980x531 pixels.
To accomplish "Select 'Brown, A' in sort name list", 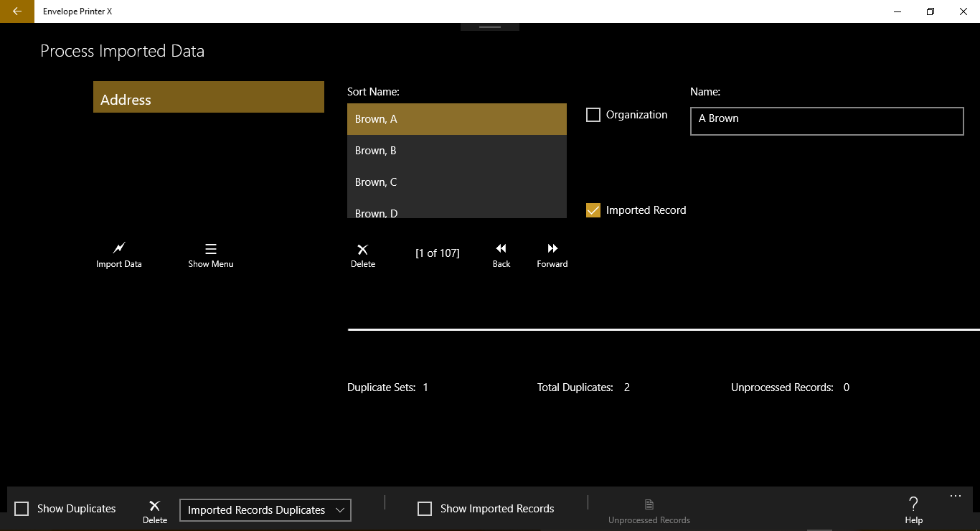I will pos(457,119).
